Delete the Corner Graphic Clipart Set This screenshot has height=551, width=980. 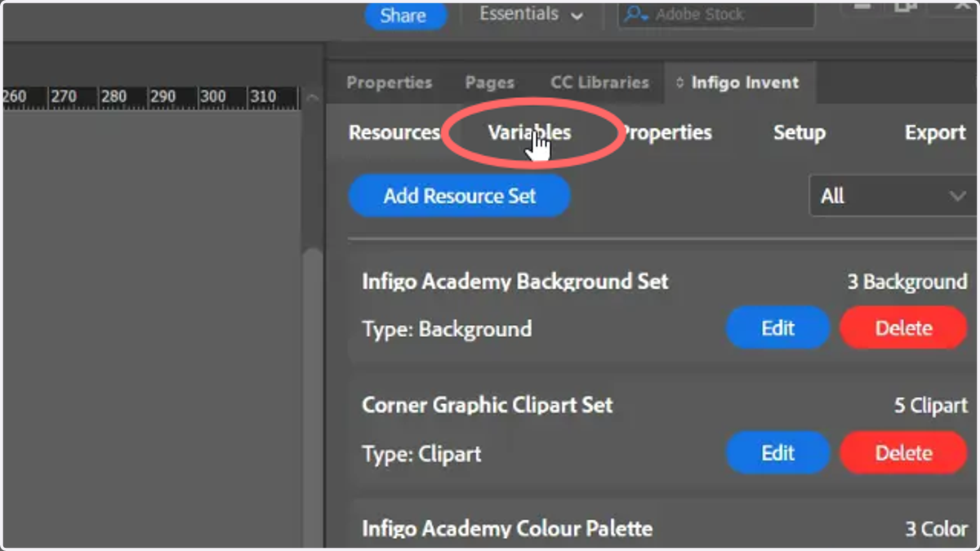pos(903,453)
